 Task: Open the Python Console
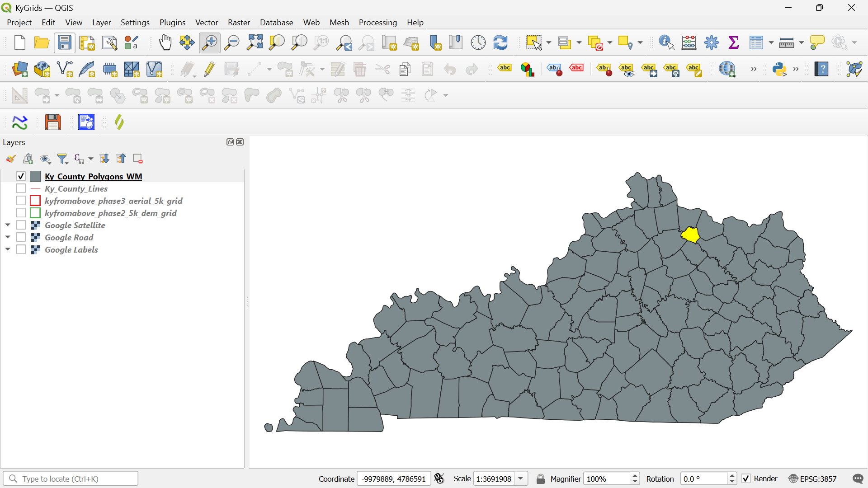pyautogui.click(x=781, y=69)
